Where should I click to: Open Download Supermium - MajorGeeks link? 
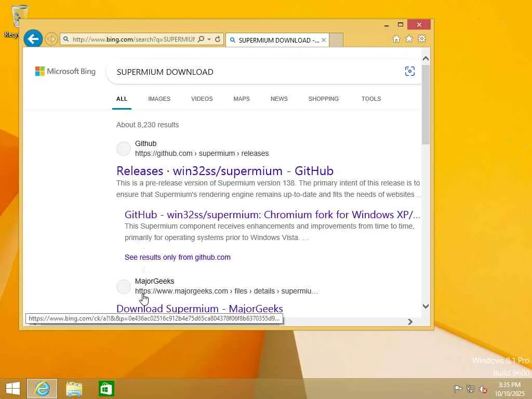pos(199,309)
